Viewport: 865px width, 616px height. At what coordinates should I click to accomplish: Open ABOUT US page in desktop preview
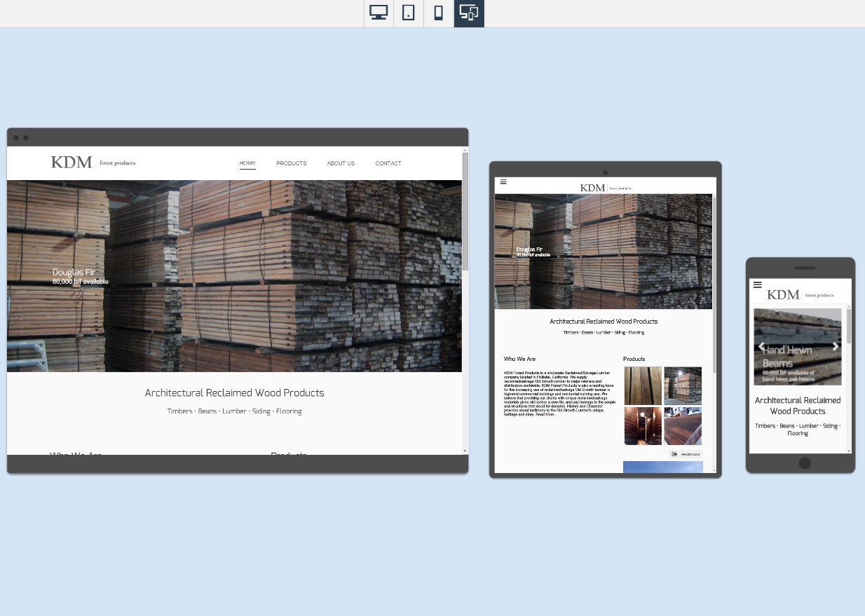pos(341,163)
